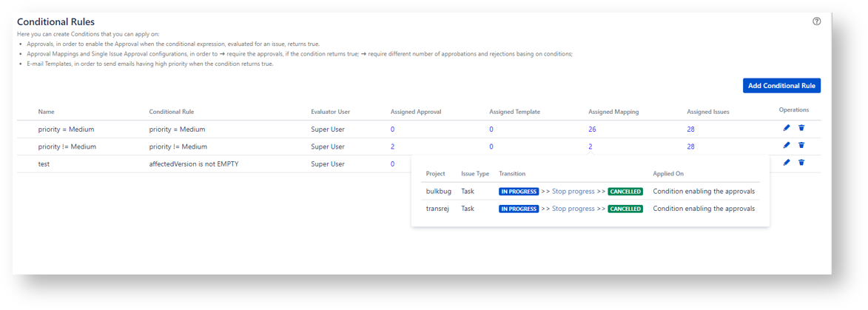Delete the 'priority != Medium' rule
This screenshot has width=868, height=310.
point(801,146)
